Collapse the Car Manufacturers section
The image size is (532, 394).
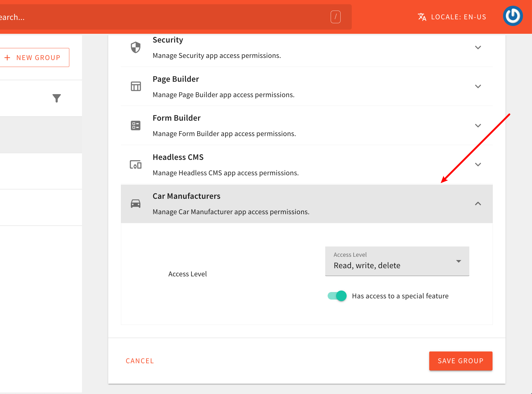coord(478,204)
